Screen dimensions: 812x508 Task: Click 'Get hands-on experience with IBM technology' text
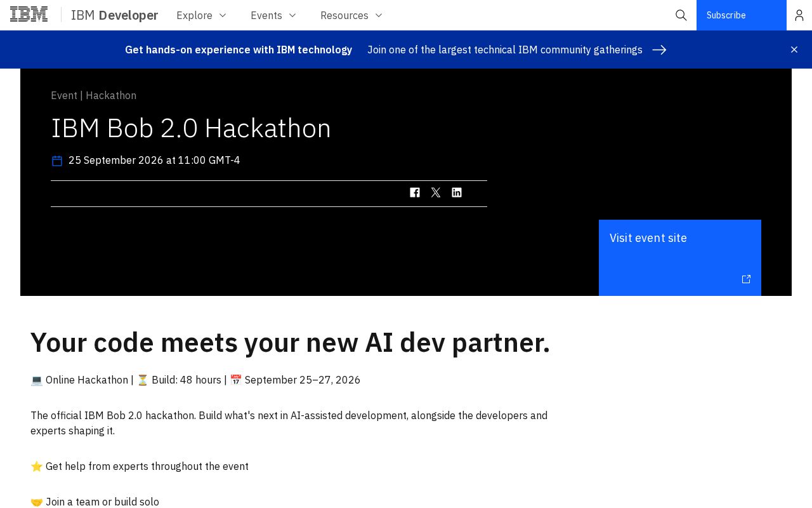click(239, 50)
